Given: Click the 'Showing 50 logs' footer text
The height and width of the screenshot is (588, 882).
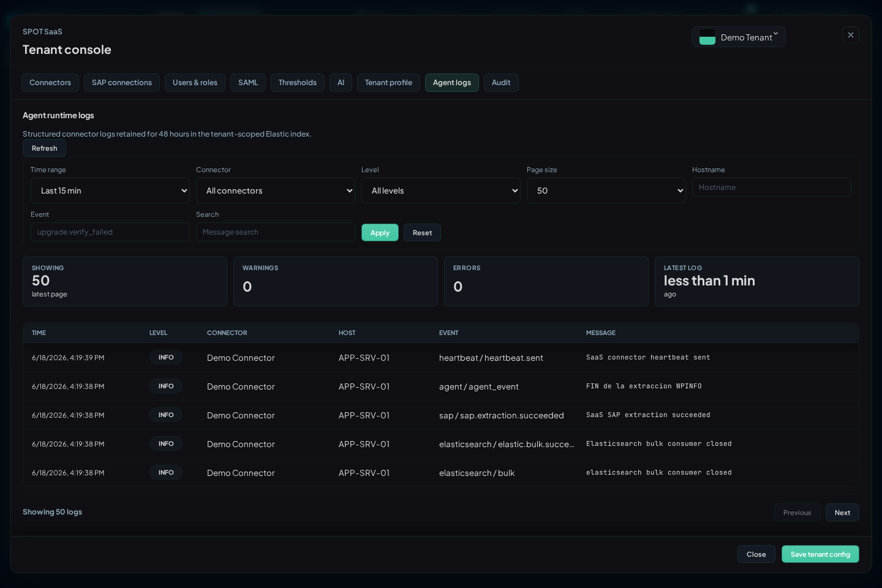Looking at the screenshot, I should 52,512.
